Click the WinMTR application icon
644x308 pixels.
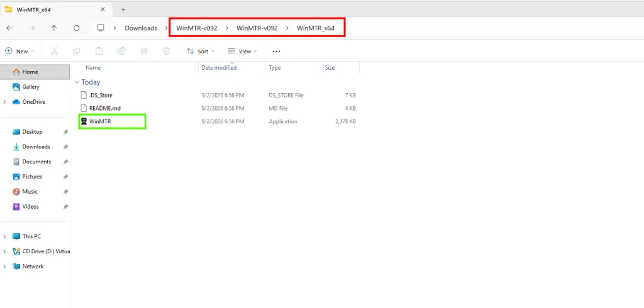84,121
